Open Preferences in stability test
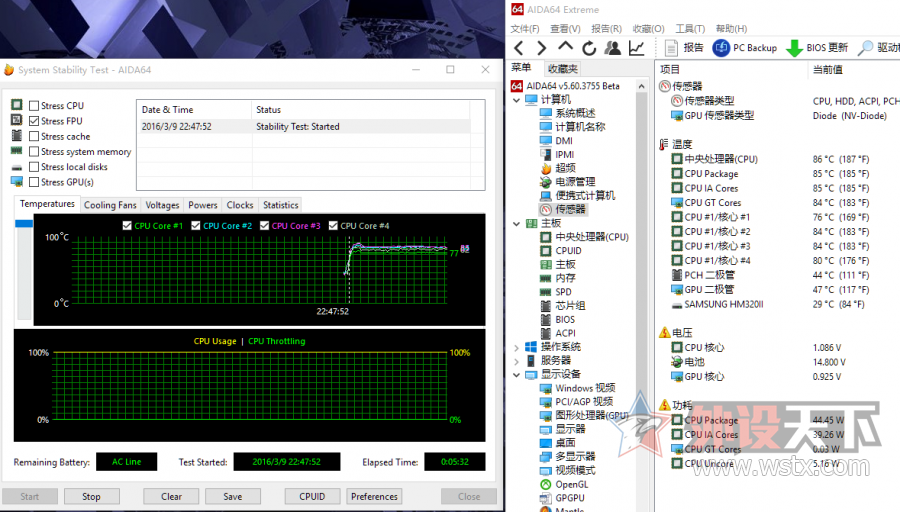The image size is (900, 512). tap(374, 497)
